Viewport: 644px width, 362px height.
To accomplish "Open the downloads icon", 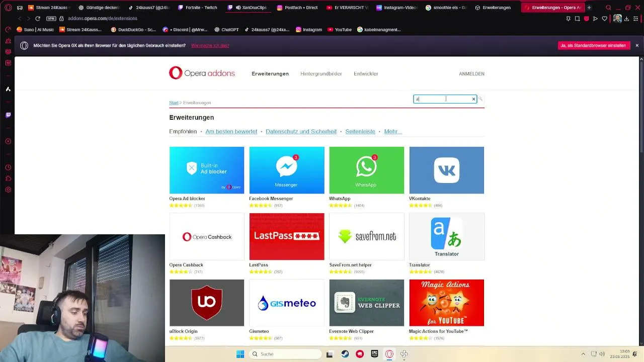I will (627, 19).
